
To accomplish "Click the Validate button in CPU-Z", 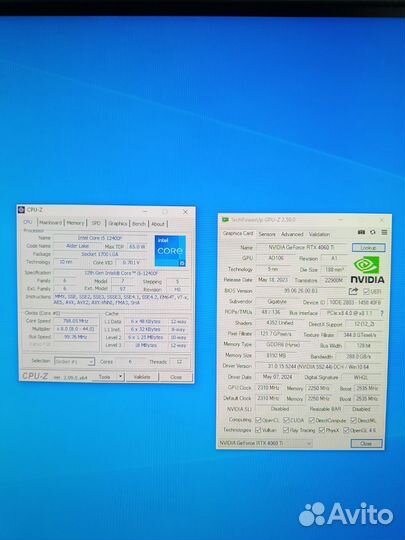I will pos(142,377).
